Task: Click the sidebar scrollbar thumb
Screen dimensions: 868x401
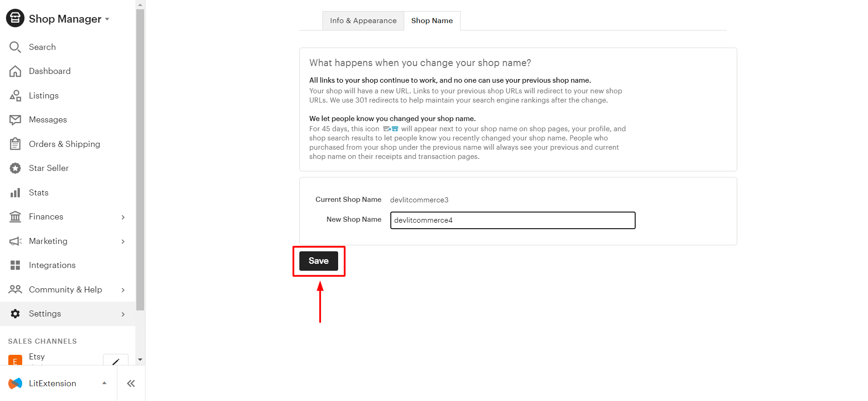Action: (x=140, y=159)
